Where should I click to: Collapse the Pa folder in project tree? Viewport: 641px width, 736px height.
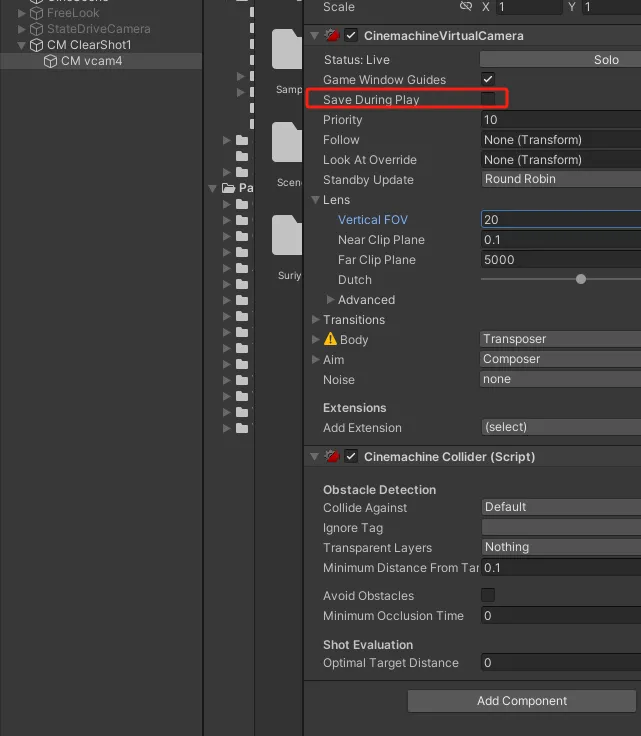pyautogui.click(x=213, y=189)
